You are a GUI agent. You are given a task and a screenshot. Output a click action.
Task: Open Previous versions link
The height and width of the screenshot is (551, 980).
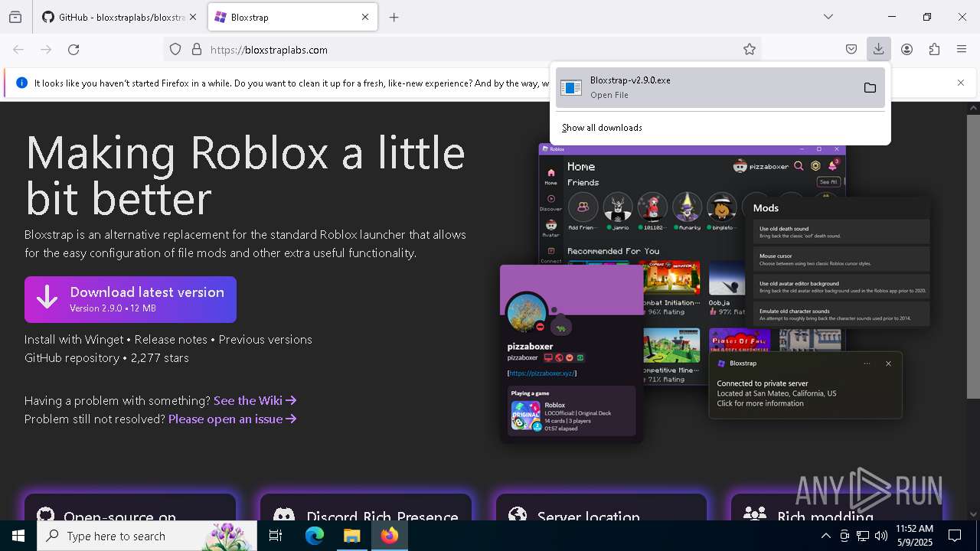266,339
